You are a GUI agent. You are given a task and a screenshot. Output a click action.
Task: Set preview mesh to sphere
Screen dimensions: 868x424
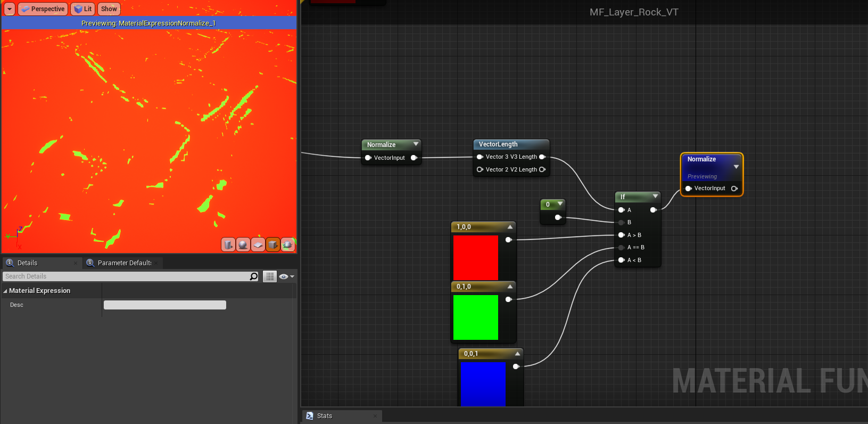click(x=243, y=244)
